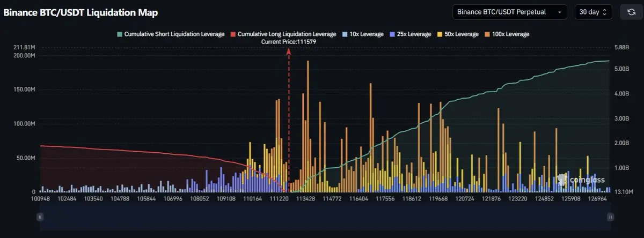Toggle the 25x Leverage legend series
Viewport: 644px width, 238px height.
[409, 34]
